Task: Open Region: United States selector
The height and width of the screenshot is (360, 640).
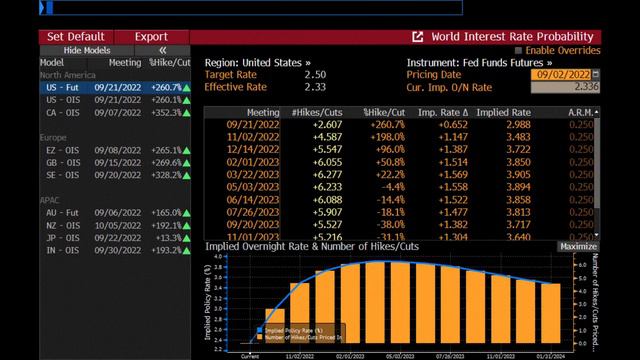Action: click(x=258, y=63)
